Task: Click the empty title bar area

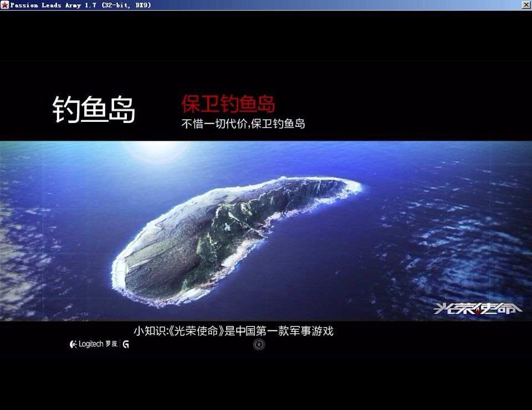Action: pos(332,5)
